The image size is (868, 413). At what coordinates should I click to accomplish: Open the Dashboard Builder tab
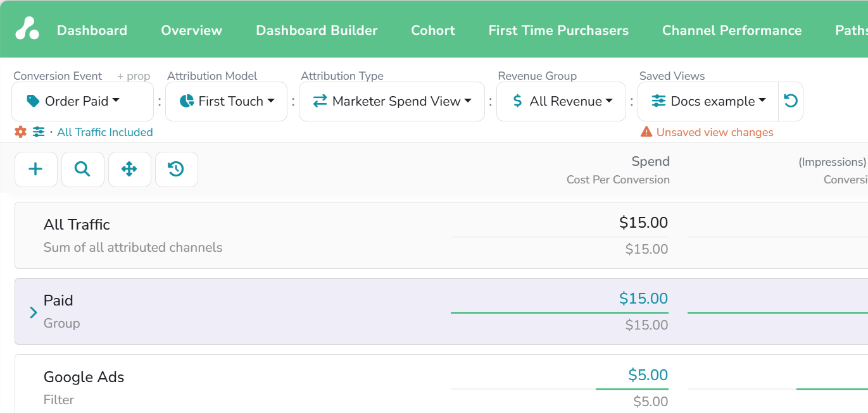(317, 30)
